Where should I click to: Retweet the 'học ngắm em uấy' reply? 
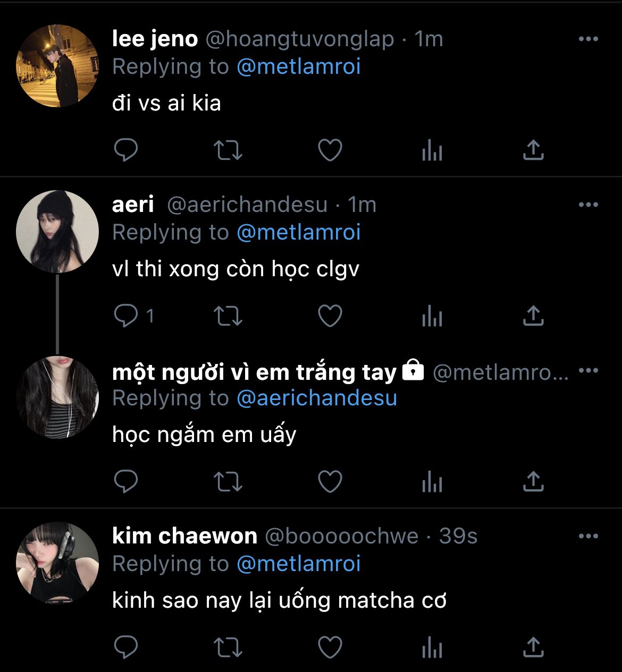228,482
